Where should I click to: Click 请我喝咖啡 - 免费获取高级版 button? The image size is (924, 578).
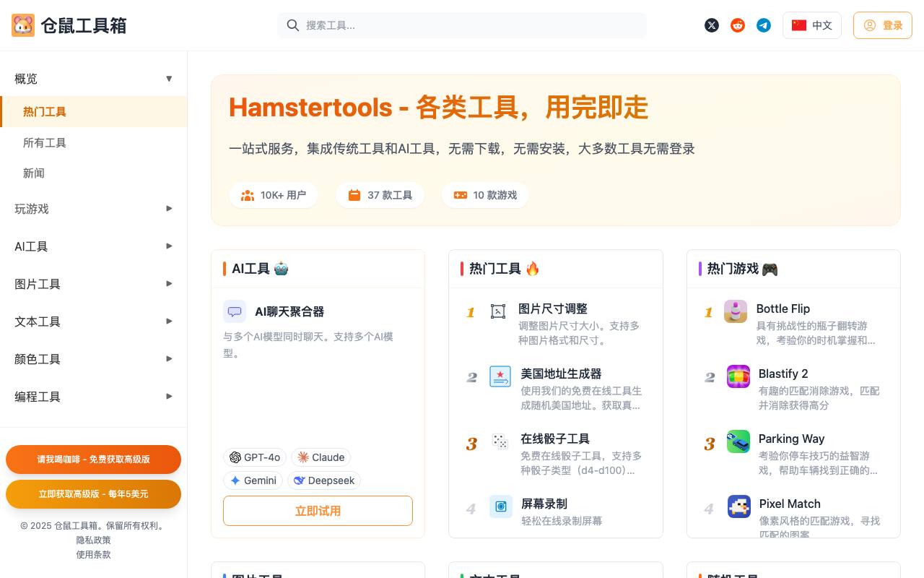[94, 460]
